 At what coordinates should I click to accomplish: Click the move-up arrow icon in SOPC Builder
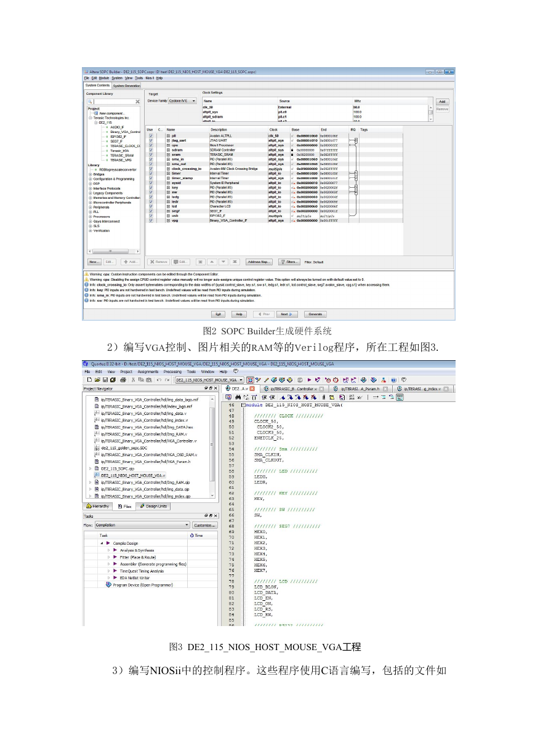click(212, 262)
